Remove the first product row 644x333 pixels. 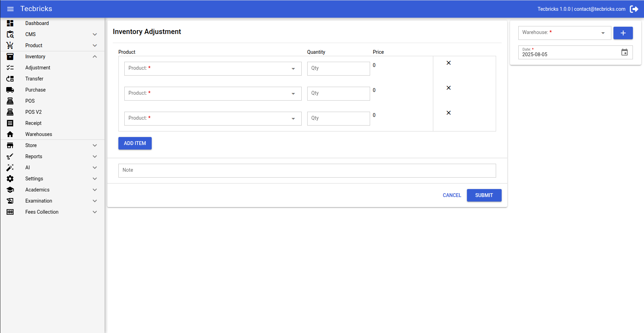pyautogui.click(x=449, y=63)
